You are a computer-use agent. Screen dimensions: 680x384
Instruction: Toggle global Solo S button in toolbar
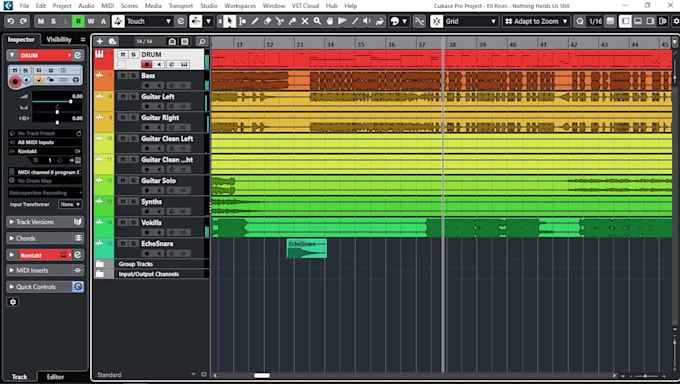pos(53,21)
